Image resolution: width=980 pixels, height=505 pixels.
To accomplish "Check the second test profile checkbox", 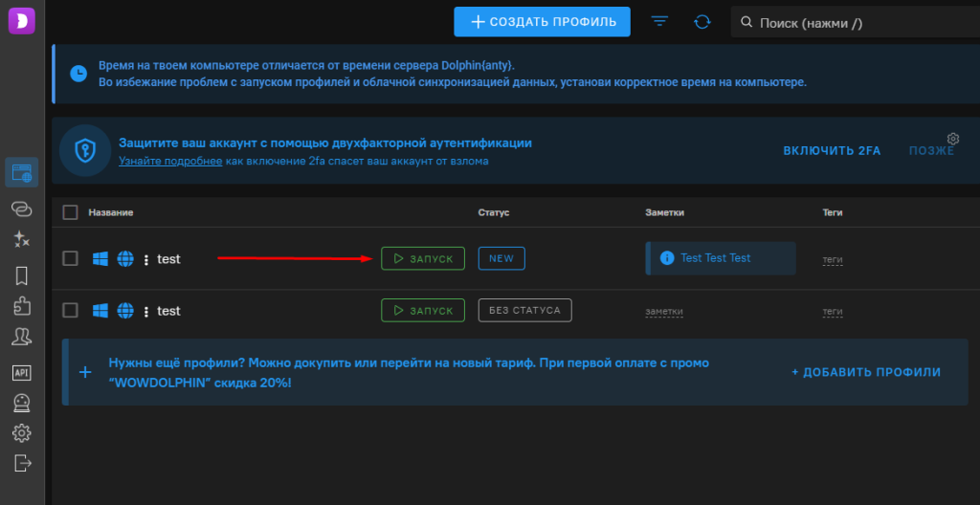I will coord(70,310).
